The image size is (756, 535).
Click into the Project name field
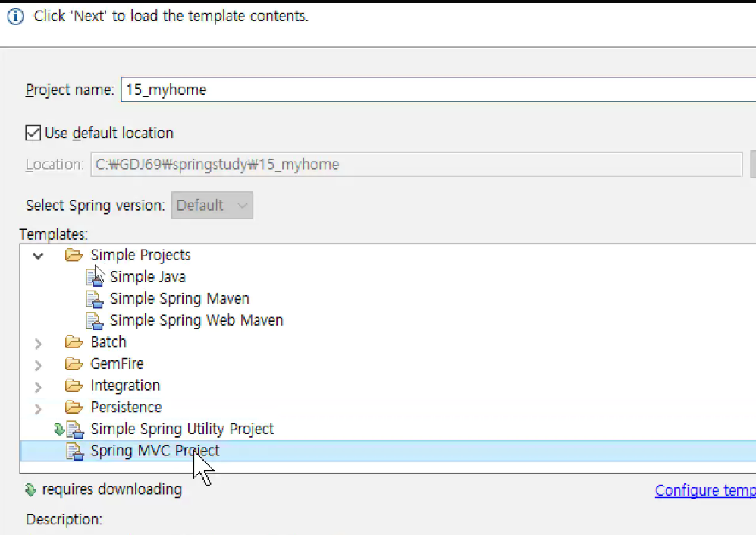point(438,90)
